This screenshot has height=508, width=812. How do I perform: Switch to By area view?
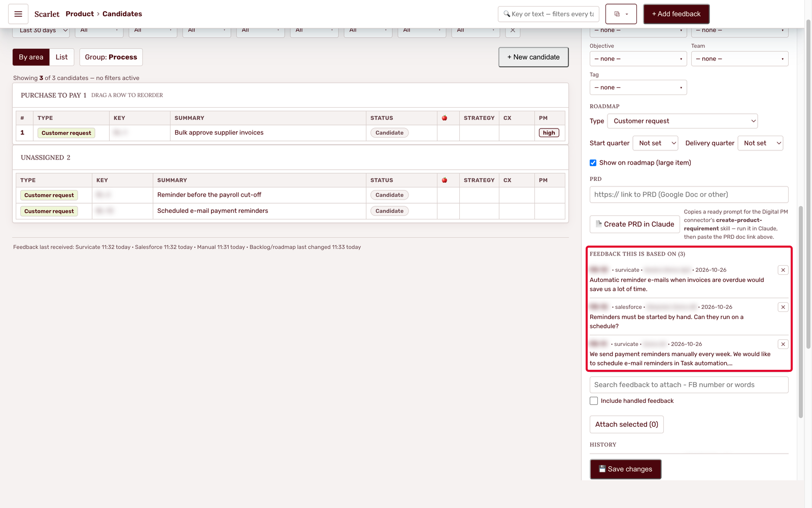pyautogui.click(x=31, y=57)
